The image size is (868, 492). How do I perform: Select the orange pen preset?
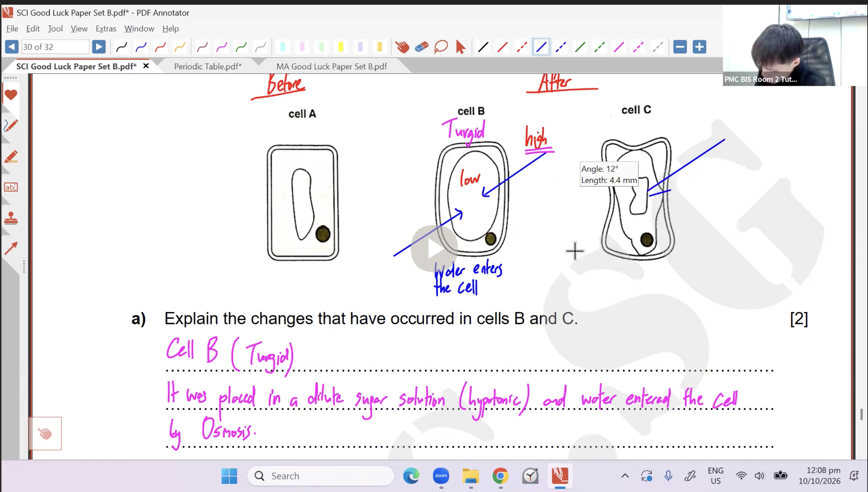tap(180, 47)
